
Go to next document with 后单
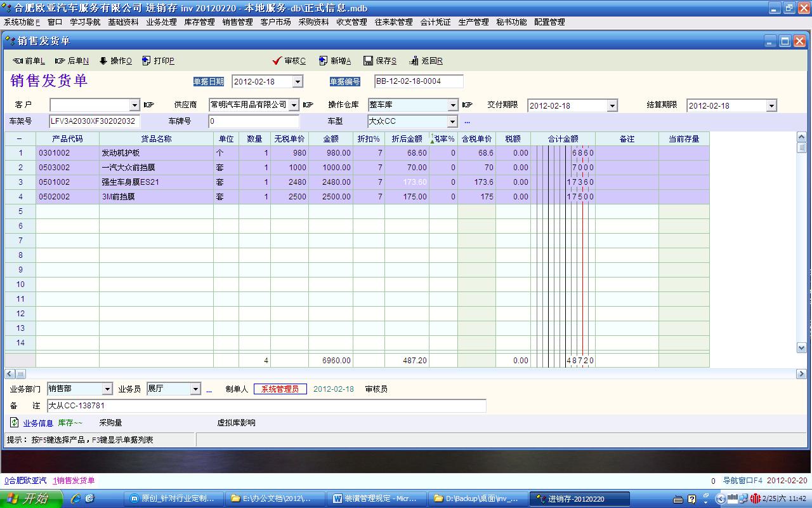60,61
